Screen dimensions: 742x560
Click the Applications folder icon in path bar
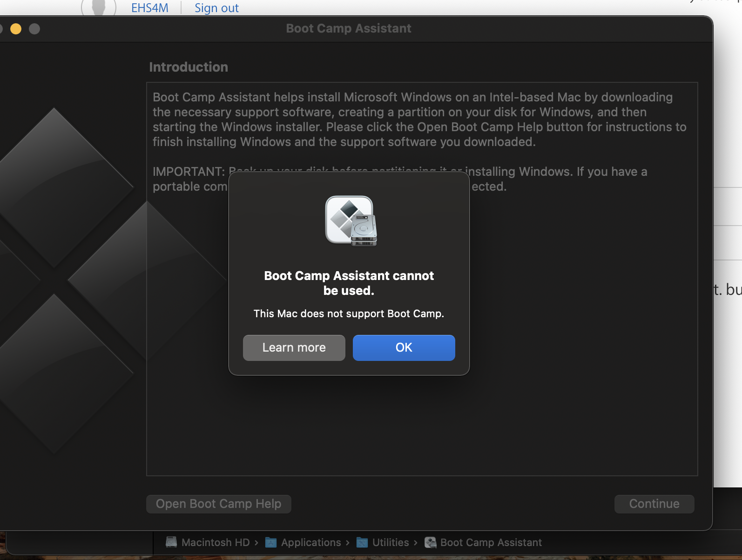pos(271,542)
